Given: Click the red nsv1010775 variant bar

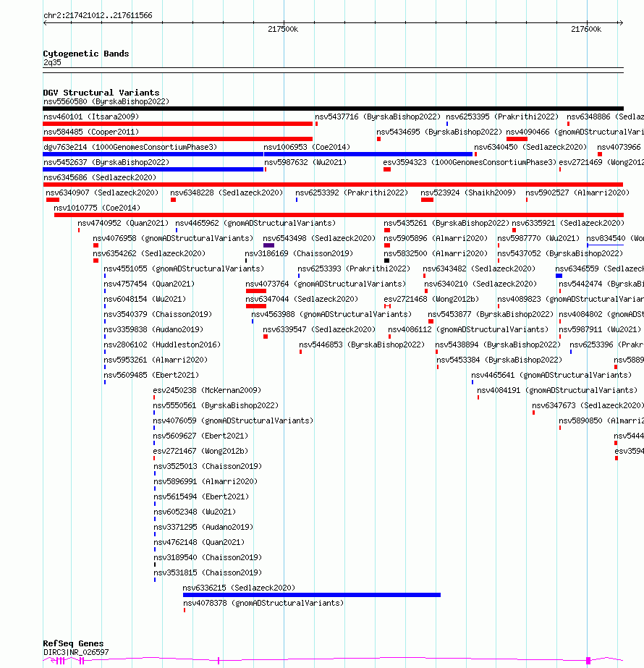Looking at the screenshot, I should click(x=339, y=215).
